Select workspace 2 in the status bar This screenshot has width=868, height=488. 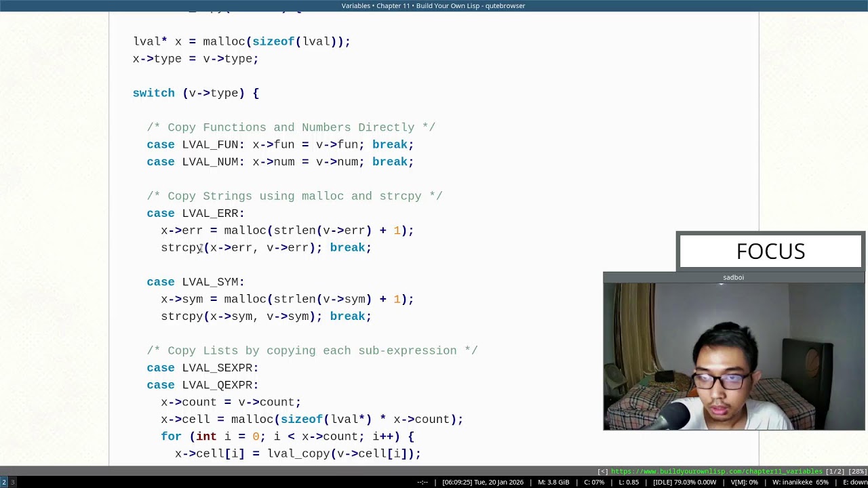pyautogui.click(x=3, y=482)
